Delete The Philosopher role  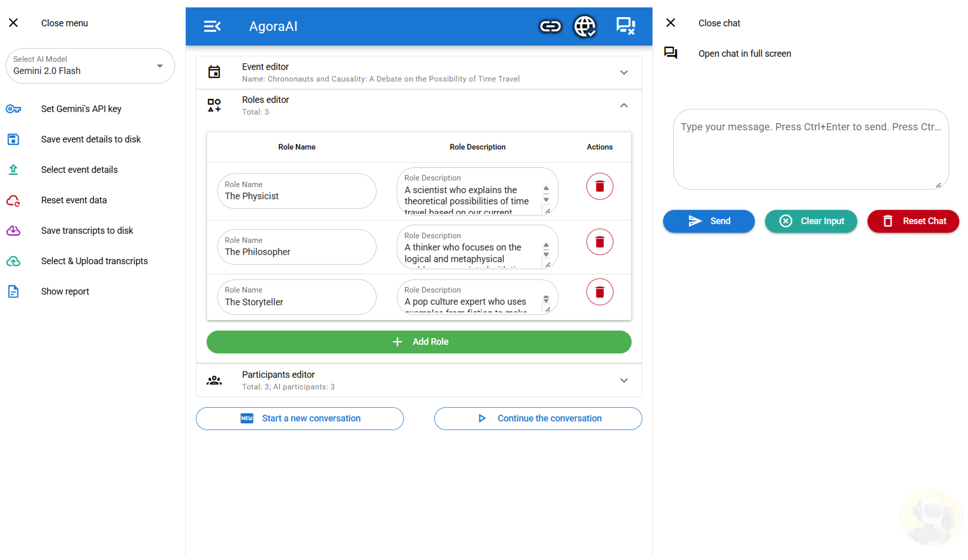(x=599, y=242)
